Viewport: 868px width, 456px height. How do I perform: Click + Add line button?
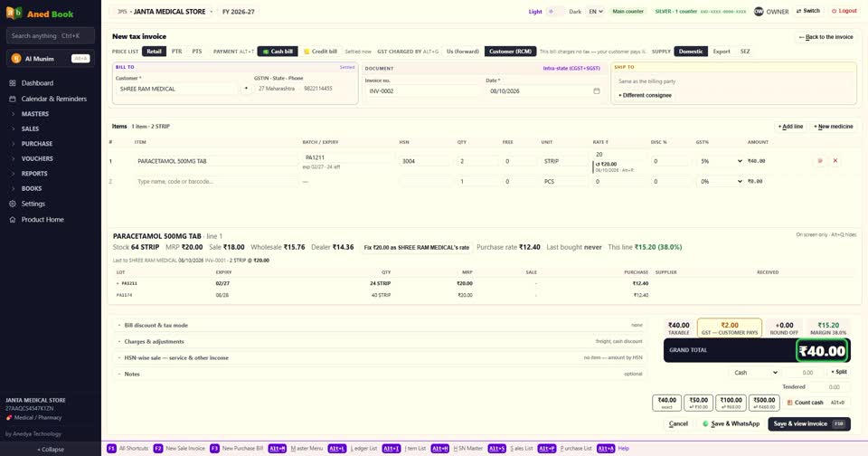(790, 127)
